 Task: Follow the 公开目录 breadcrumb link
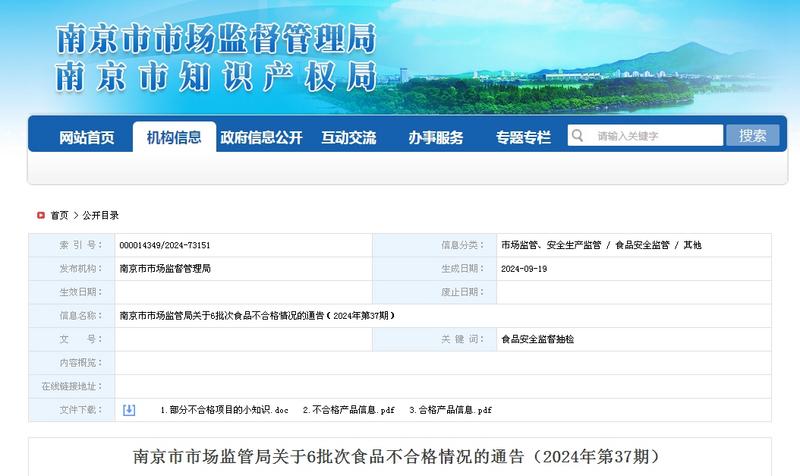click(x=101, y=215)
